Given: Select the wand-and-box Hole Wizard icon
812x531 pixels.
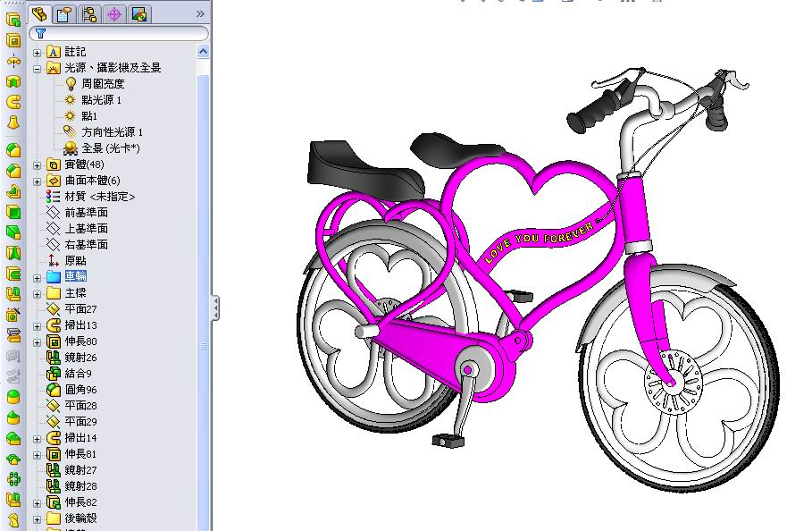Looking at the screenshot, I should [13, 315].
